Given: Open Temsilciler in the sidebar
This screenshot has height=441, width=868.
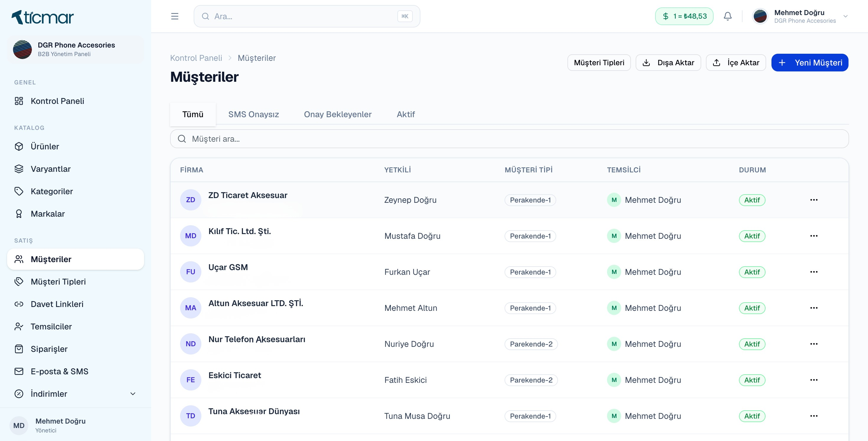Looking at the screenshot, I should 76,326.
